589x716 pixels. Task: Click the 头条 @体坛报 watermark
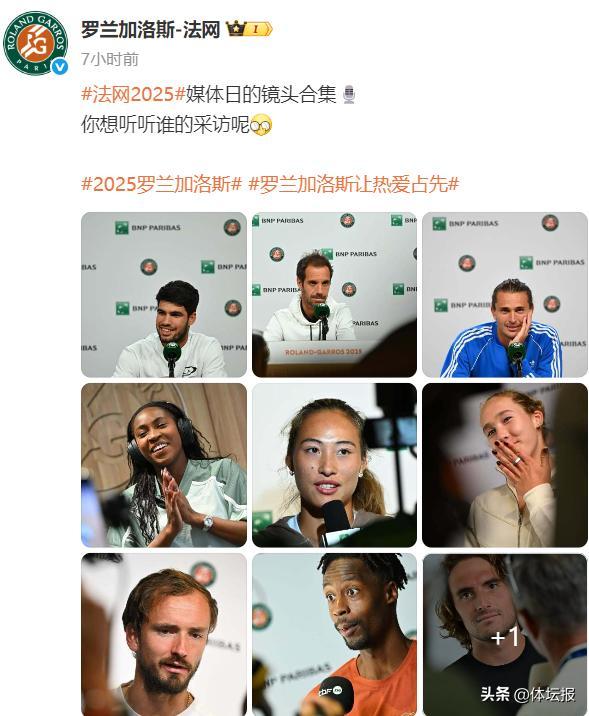[x=528, y=695]
